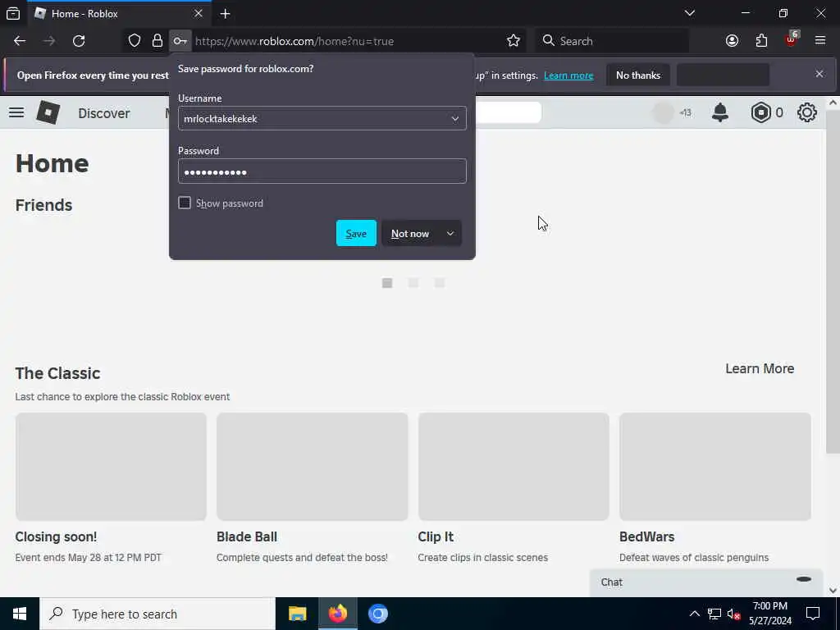Open the Chromium browser taskbar icon

click(377, 614)
